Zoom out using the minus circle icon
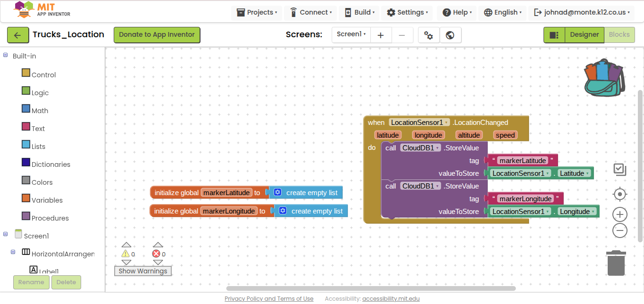Image resolution: width=644 pixels, height=304 pixels. [x=619, y=231]
